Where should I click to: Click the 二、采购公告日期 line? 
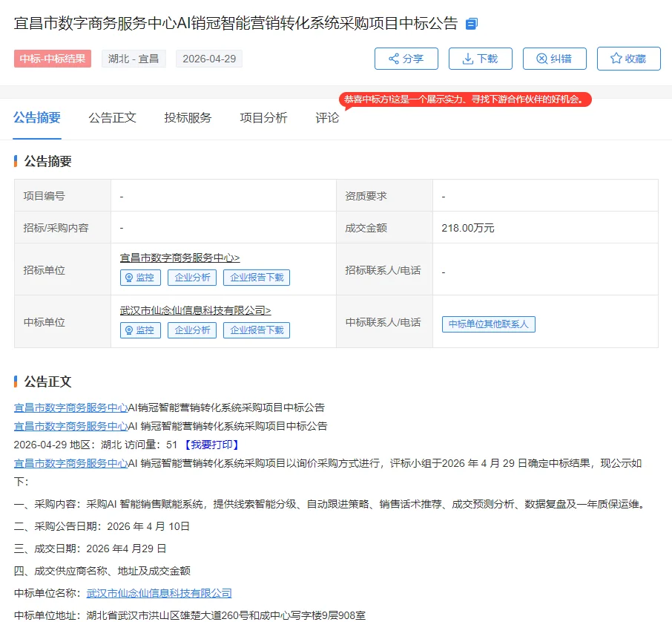[x=102, y=526]
